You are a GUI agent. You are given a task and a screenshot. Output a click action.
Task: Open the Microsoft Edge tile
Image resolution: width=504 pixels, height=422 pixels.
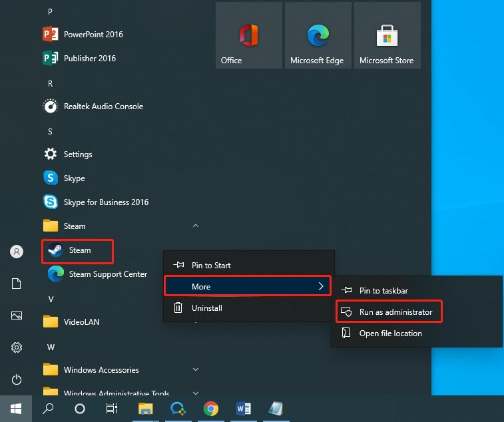pos(318,35)
